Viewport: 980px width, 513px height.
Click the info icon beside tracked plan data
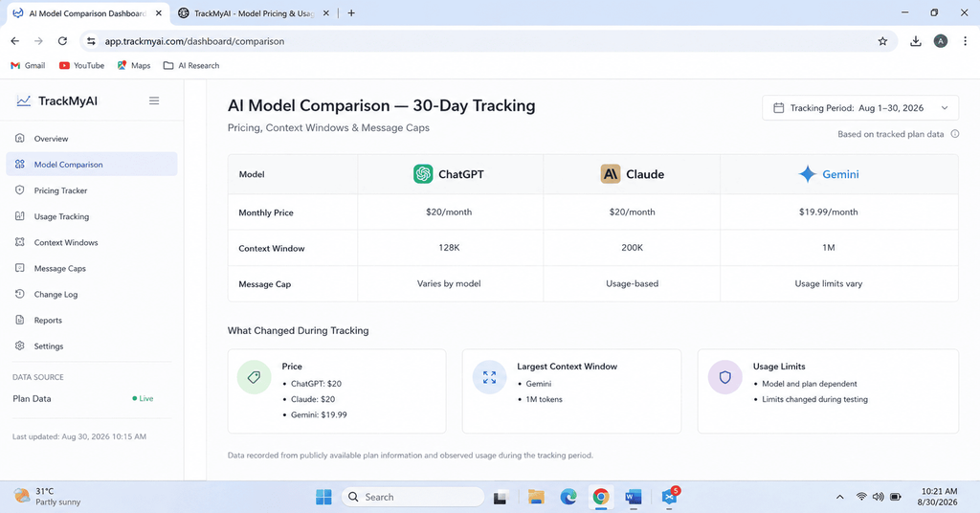955,134
